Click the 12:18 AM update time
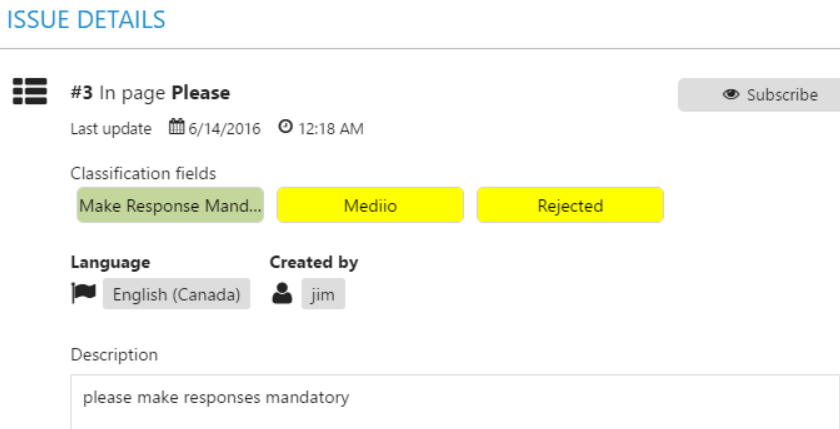This screenshot has width=840, height=429. pyautogui.click(x=331, y=129)
